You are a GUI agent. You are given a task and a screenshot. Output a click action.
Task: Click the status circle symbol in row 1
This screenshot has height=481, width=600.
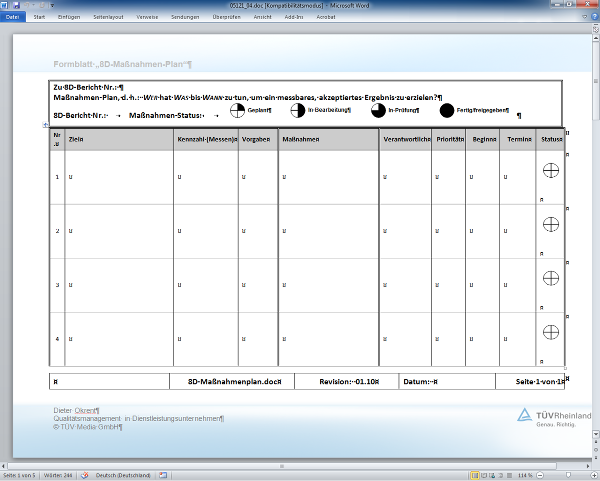click(550, 172)
